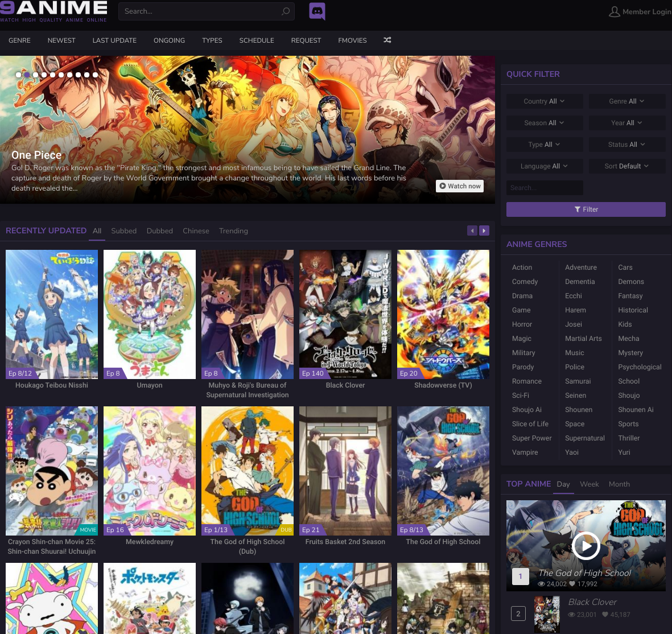Open the NEWEST menu item
The height and width of the screenshot is (634, 672).
[61, 40]
